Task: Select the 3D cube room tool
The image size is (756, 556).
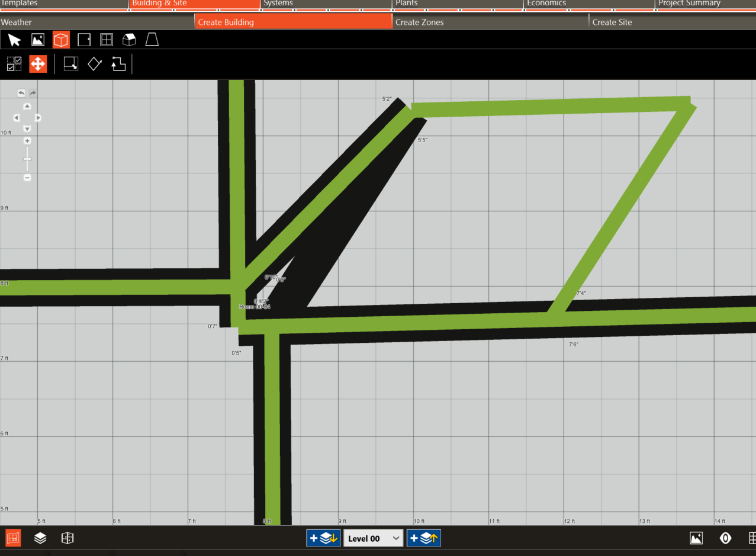Action: point(61,40)
